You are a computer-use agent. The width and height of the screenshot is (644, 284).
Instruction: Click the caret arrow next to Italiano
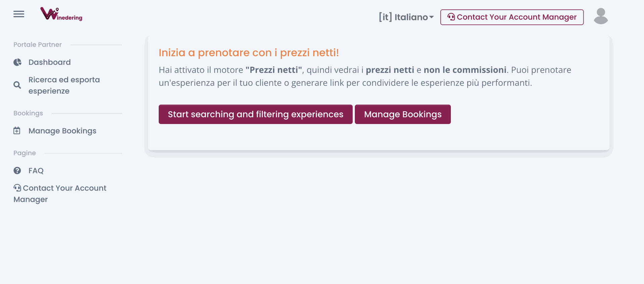point(431,17)
